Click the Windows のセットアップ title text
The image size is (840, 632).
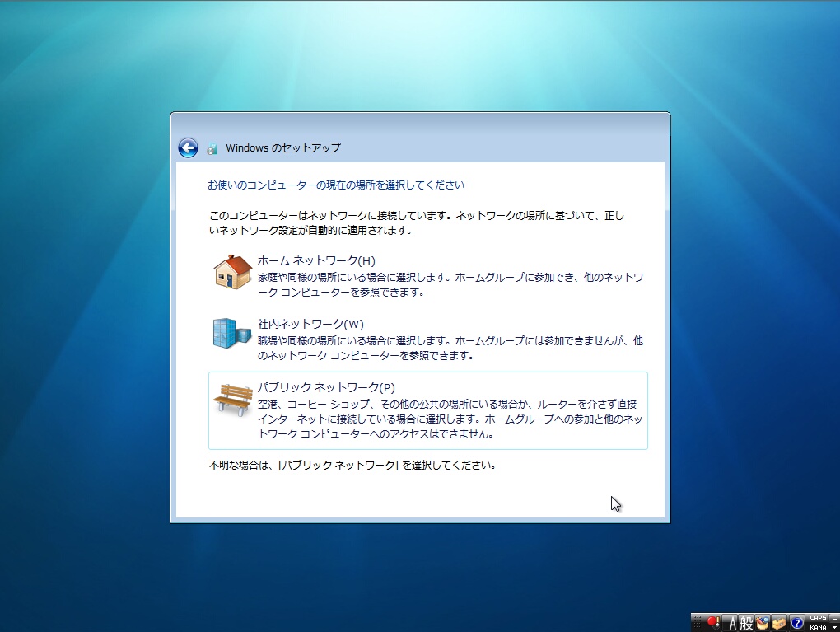point(282,148)
